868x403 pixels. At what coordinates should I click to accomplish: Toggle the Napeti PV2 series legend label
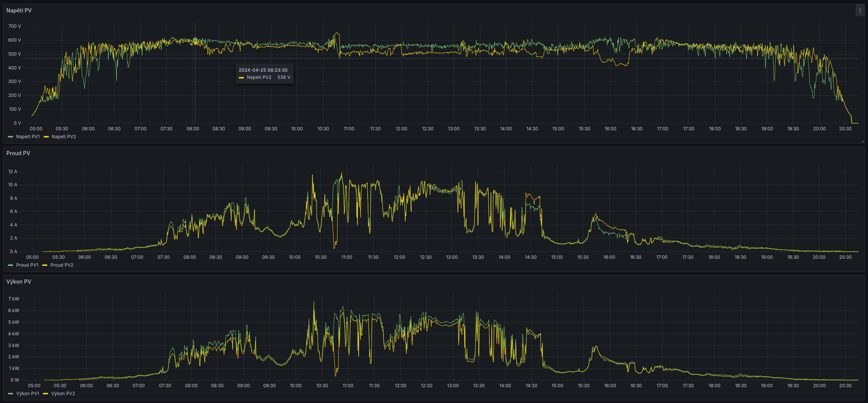64,137
